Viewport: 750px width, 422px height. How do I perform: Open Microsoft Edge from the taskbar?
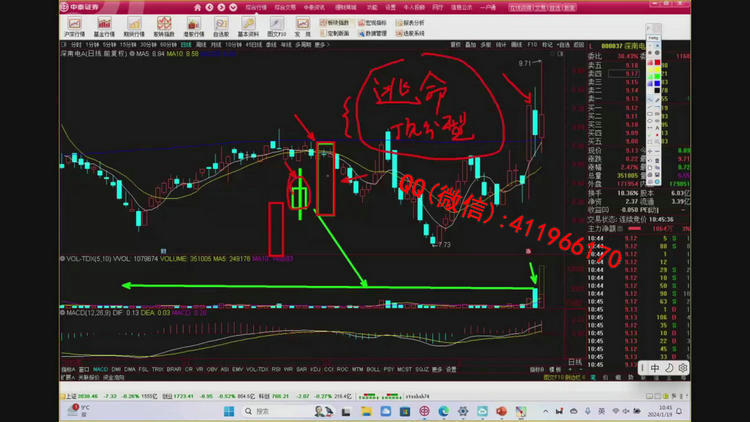[x=443, y=411]
